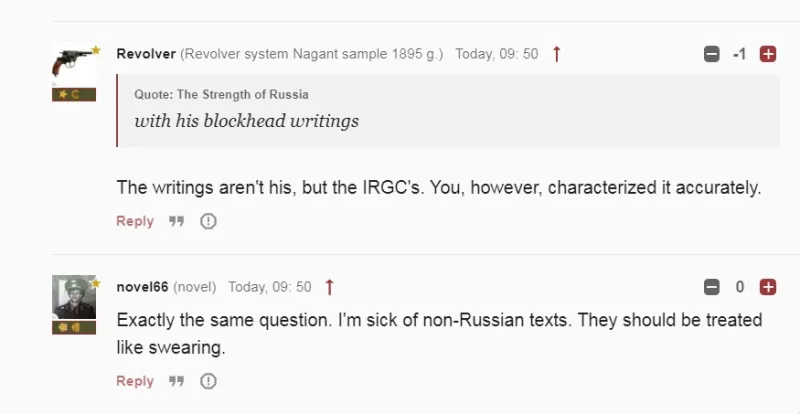
Task: Reply to novel66's comment
Action: [x=135, y=381]
